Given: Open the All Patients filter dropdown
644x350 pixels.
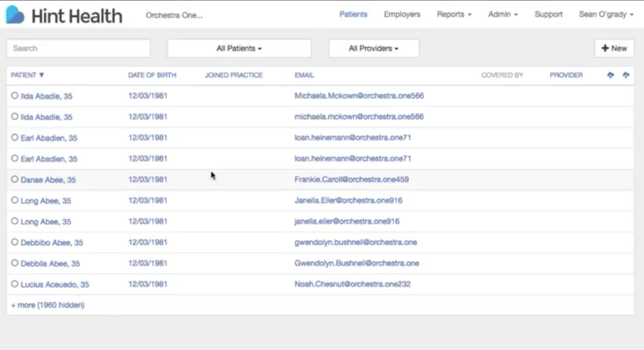Looking at the screenshot, I should tap(239, 49).
